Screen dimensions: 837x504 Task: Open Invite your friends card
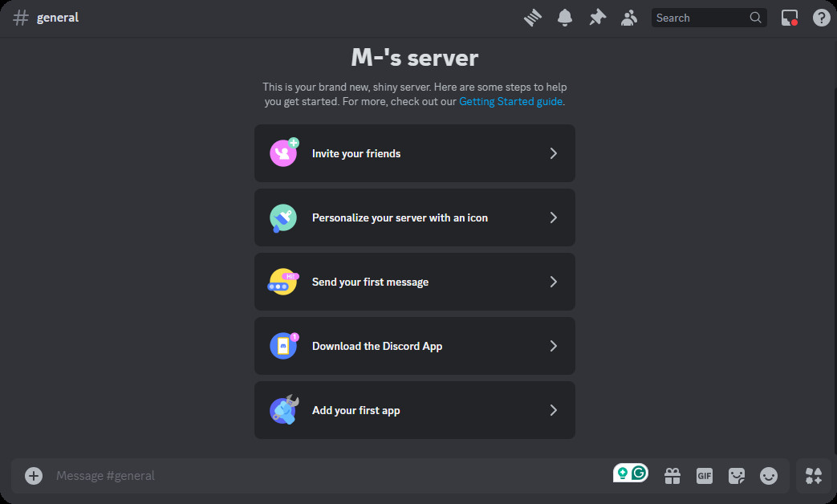(415, 153)
